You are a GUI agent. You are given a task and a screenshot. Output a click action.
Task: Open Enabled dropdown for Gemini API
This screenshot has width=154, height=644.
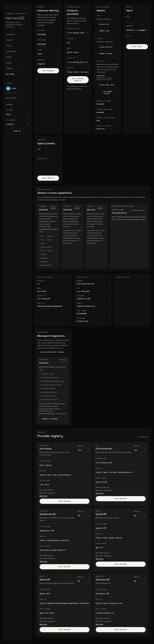click(x=83, y=581)
